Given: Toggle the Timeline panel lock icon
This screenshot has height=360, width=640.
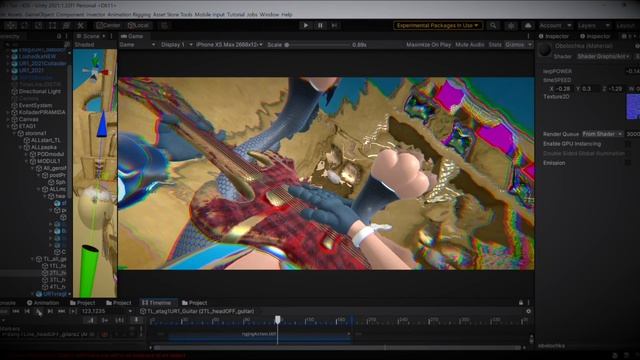Looking at the screenshot, I should point(521,303).
